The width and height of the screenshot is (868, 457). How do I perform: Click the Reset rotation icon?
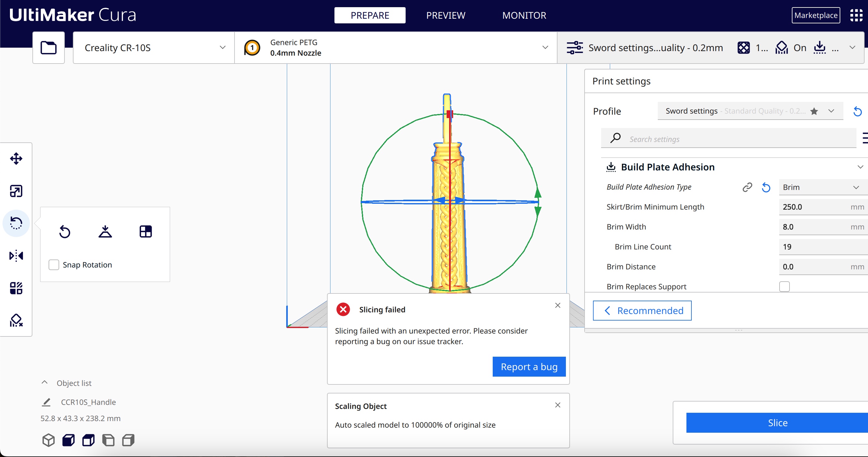click(x=65, y=231)
